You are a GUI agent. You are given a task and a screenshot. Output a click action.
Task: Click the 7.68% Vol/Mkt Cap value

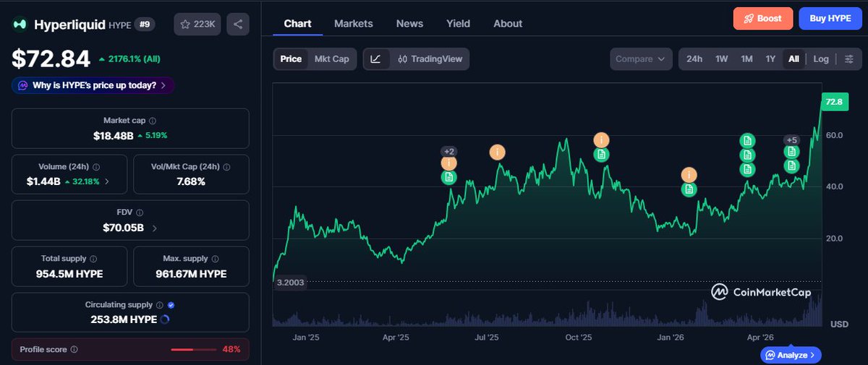pos(191,181)
